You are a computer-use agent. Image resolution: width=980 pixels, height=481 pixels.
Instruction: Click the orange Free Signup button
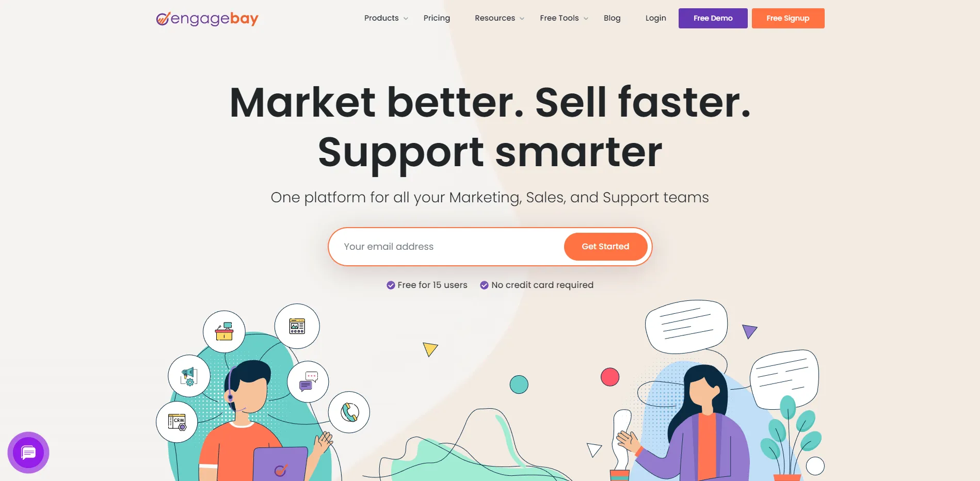click(x=788, y=18)
